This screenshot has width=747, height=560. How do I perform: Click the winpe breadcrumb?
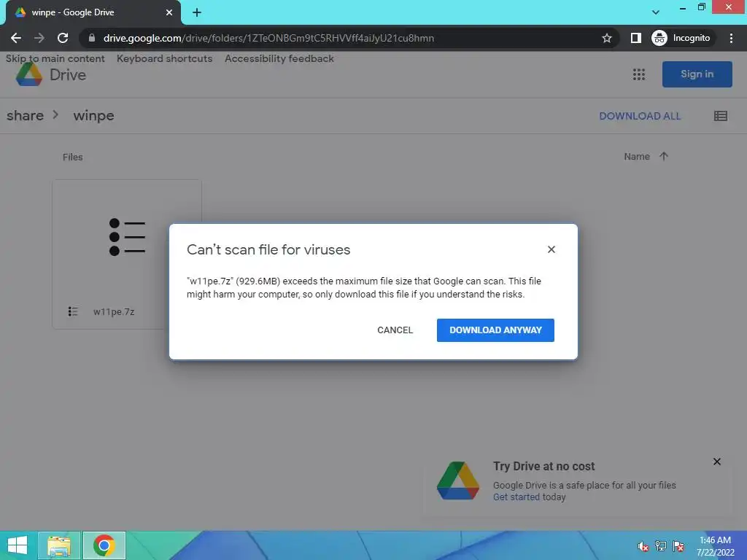tap(93, 116)
